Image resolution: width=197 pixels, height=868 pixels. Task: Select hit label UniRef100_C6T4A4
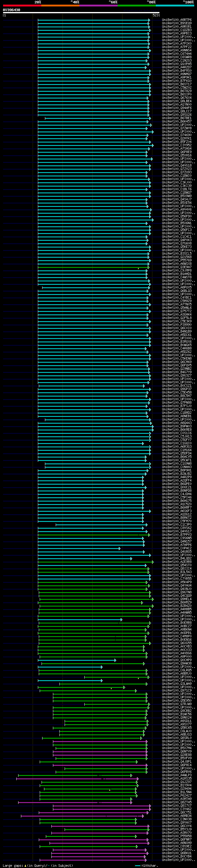click(x=177, y=54)
